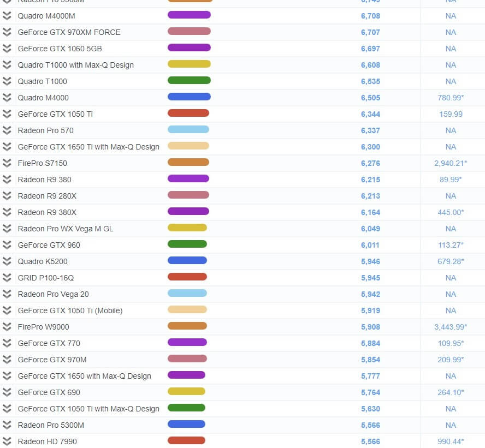Click the price 109.95* for GeForce GTX 770
The image size is (485, 448).
[451, 344]
